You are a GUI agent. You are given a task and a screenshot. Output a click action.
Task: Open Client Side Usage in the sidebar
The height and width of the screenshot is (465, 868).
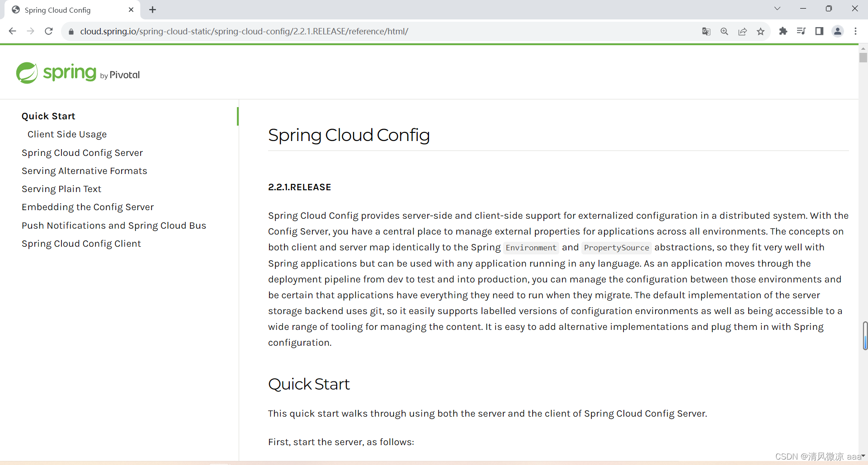(67, 134)
